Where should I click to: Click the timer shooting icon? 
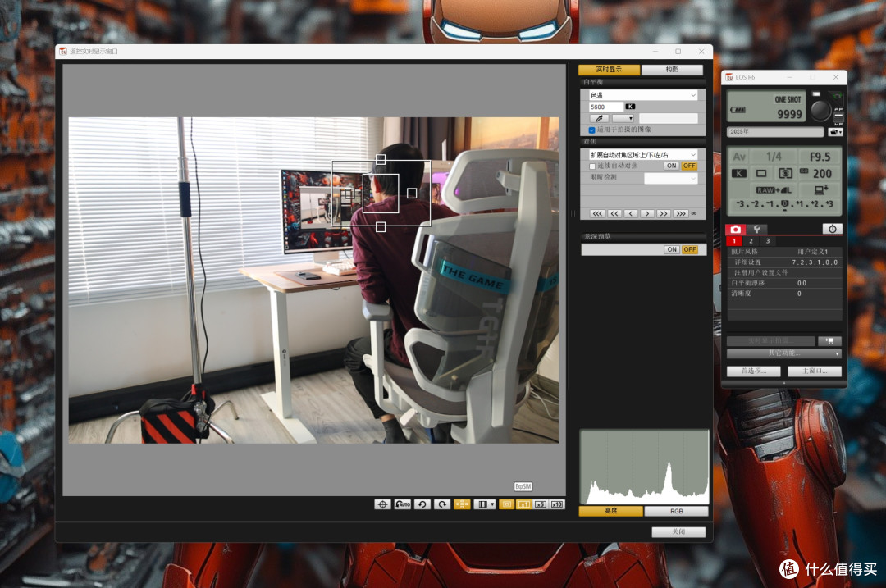833,229
